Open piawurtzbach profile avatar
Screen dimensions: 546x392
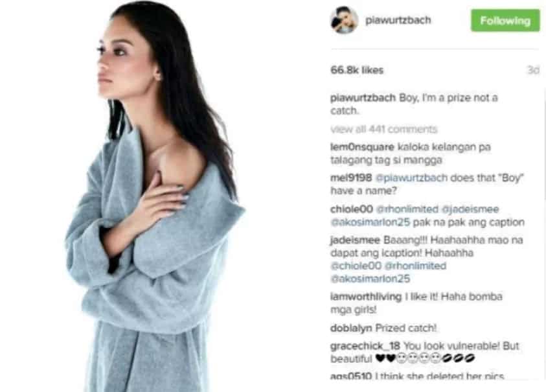coord(344,20)
